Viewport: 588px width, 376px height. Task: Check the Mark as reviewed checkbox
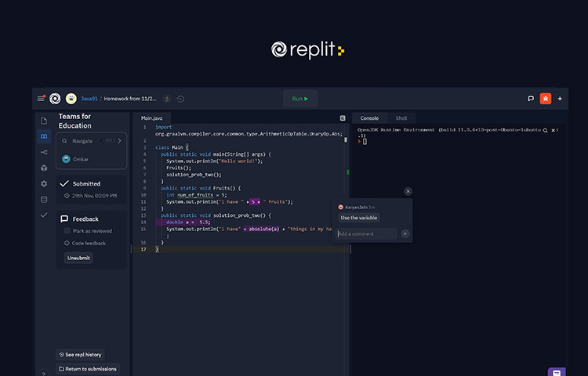pyautogui.click(x=66, y=231)
